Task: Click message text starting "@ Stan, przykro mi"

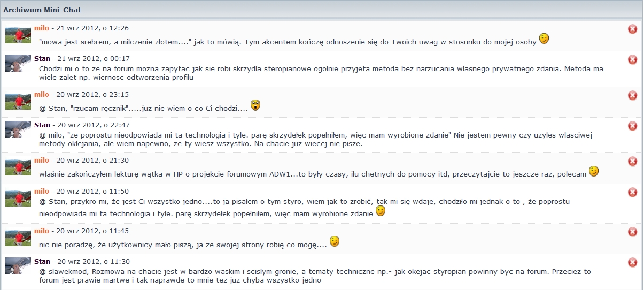Action: point(305,208)
